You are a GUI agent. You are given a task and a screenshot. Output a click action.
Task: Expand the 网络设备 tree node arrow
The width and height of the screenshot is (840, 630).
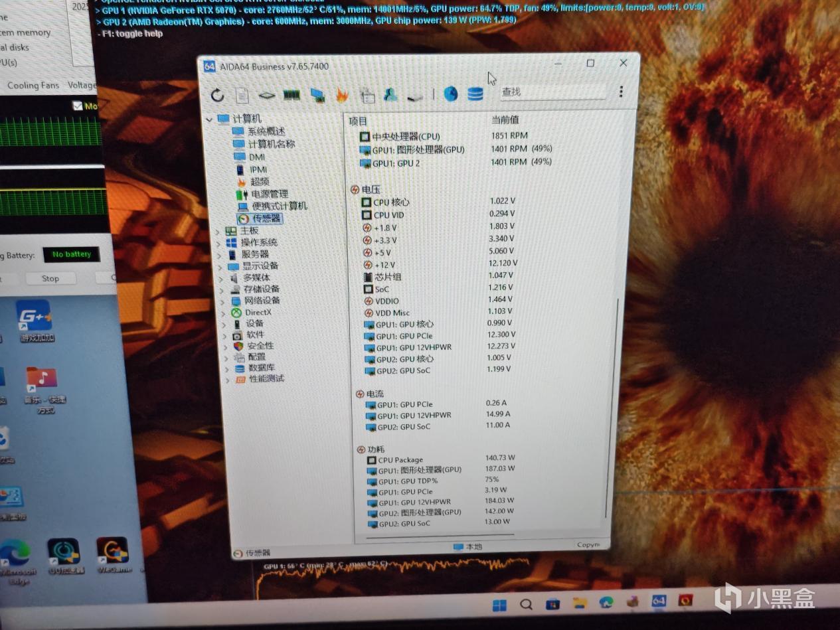point(222,301)
